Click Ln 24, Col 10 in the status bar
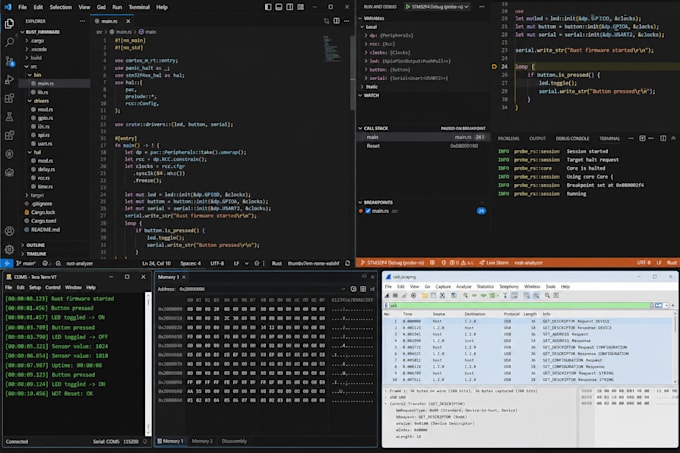Viewport: 680px width, 453px height. [156, 263]
